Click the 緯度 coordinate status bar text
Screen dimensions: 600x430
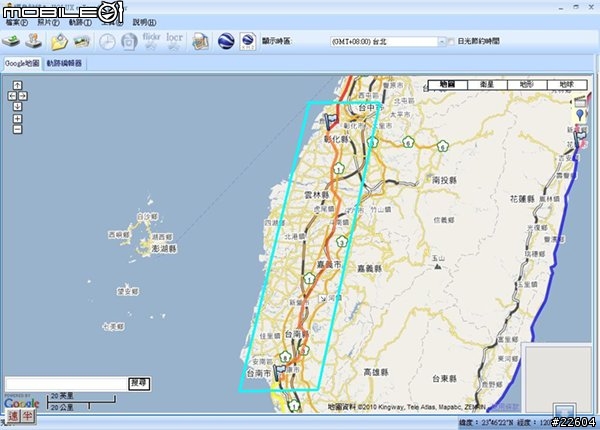487,423
